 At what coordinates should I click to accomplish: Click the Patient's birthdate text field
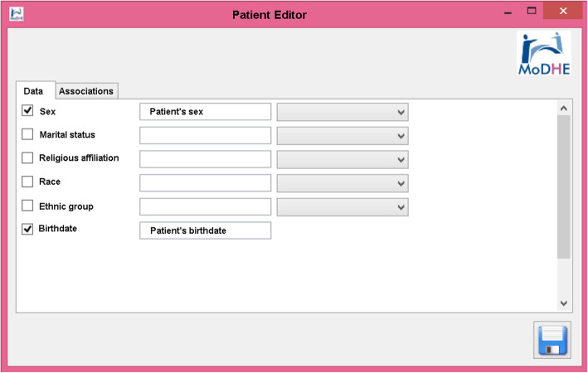206,230
